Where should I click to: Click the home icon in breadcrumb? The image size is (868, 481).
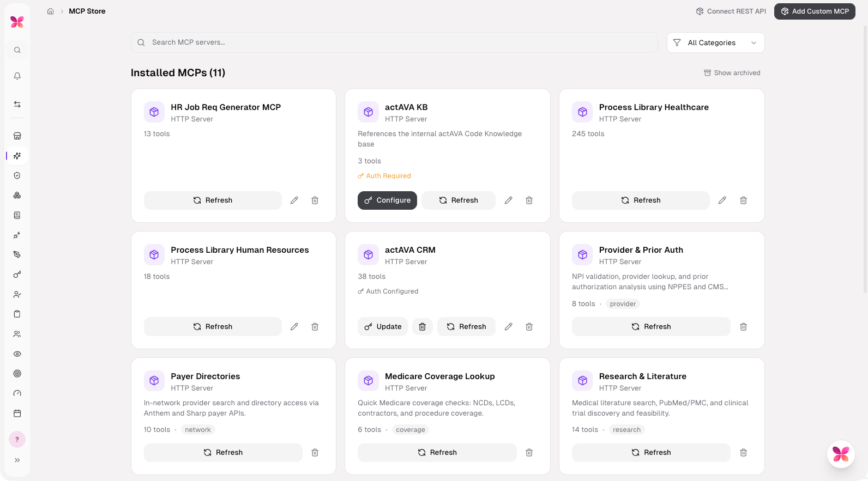click(50, 11)
